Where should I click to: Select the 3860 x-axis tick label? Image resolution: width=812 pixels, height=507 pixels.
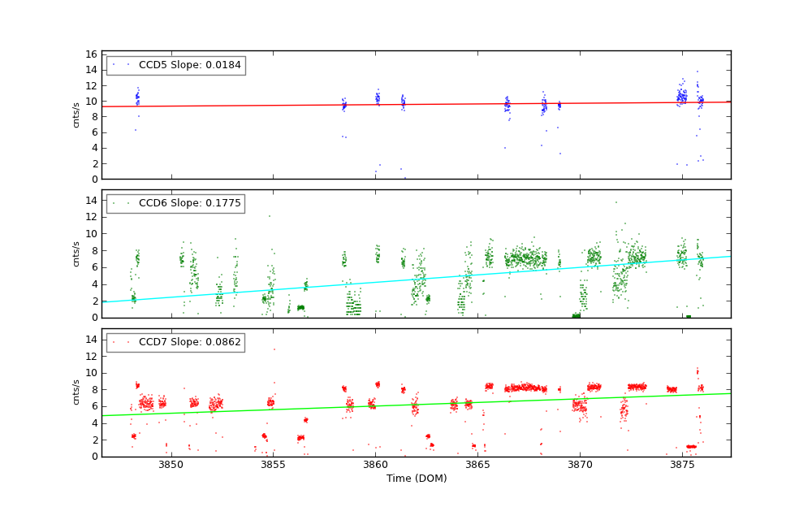point(375,465)
